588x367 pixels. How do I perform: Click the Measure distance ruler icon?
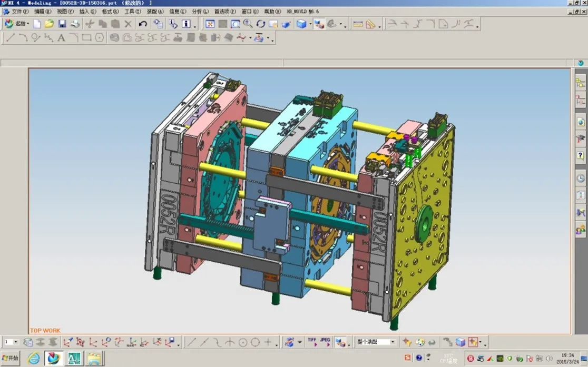(358, 24)
